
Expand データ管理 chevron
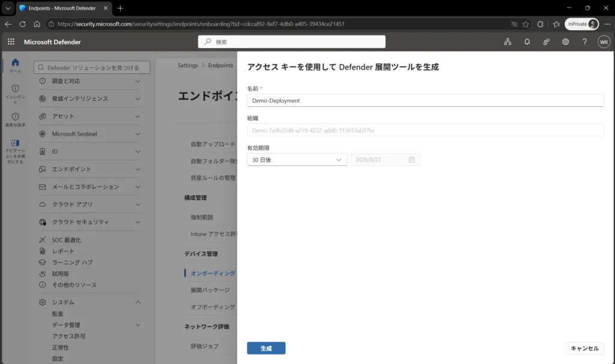tap(138, 325)
